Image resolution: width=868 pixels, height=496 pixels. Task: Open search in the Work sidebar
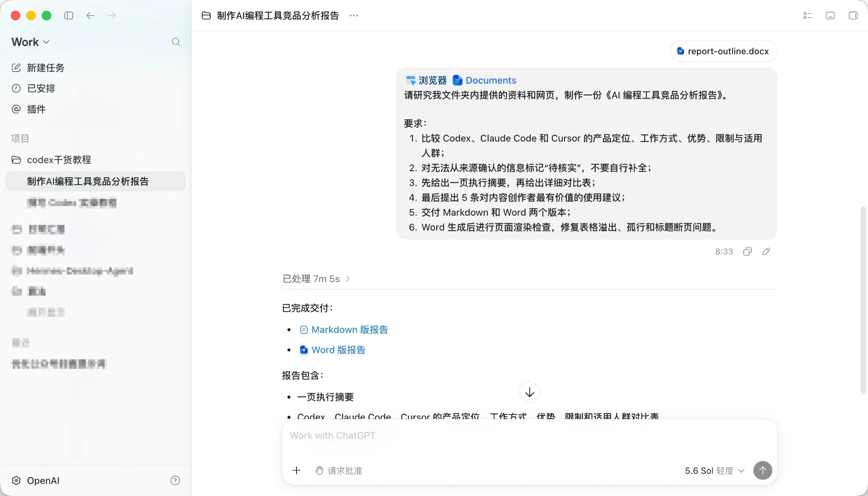176,42
